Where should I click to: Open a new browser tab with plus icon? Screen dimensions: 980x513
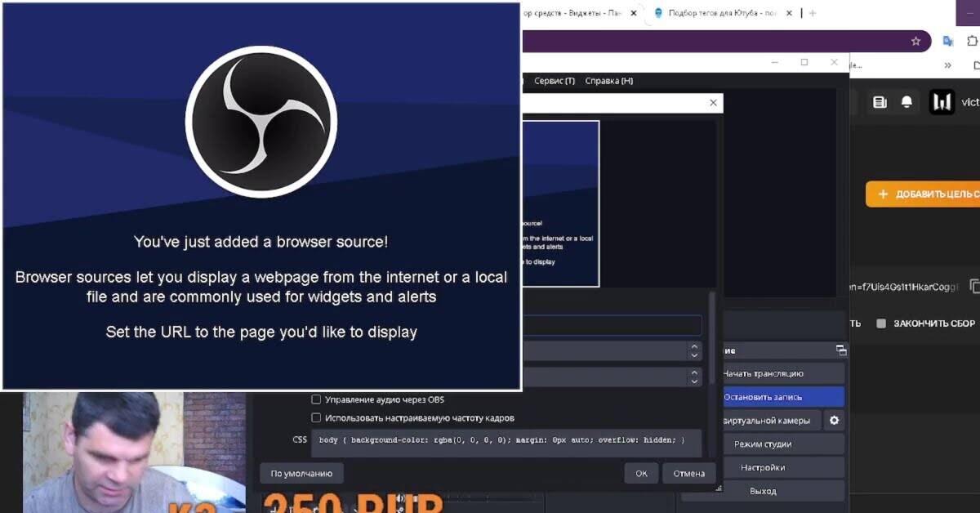pos(813,13)
